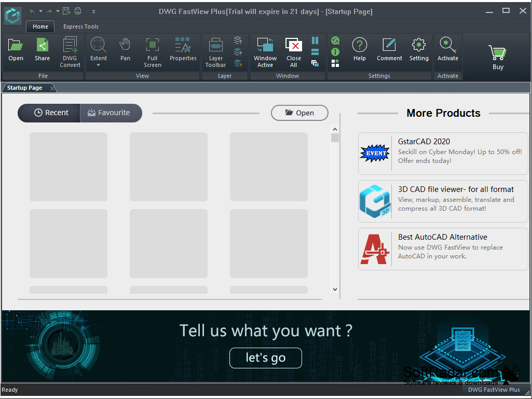This screenshot has width=532, height=399.
Task: Click the More Products heading
Action: point(443,113)
